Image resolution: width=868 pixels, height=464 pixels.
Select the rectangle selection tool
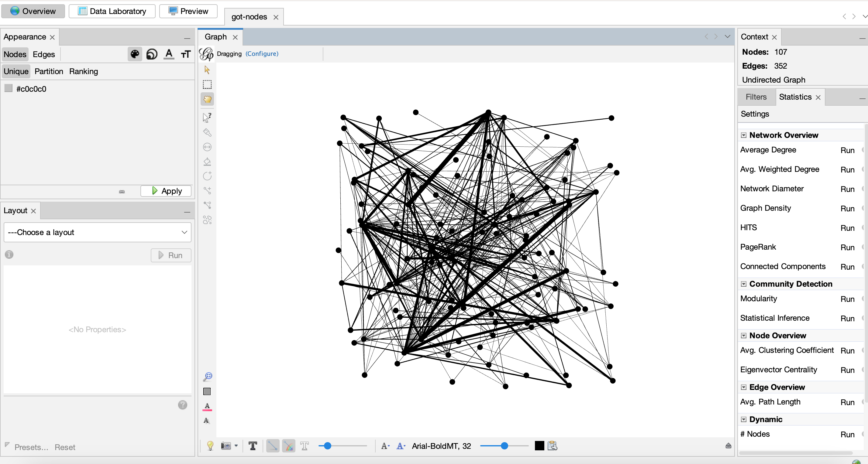tap(207, 84)
